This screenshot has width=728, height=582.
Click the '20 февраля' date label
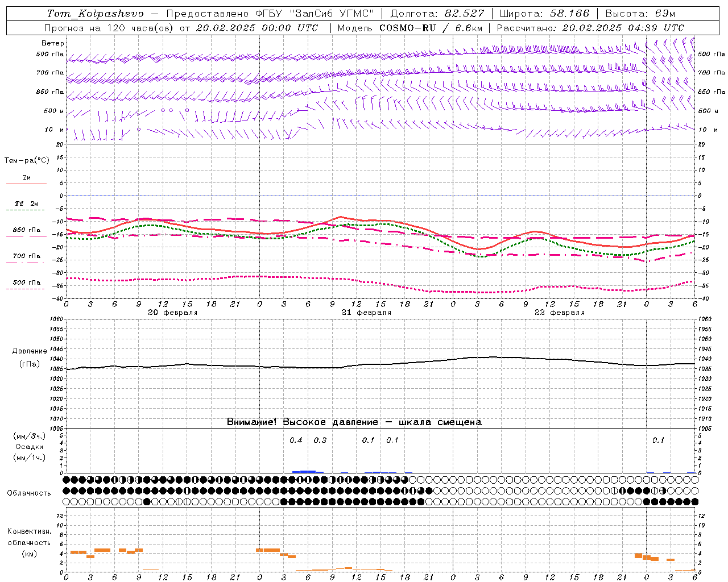pos(173,313)
